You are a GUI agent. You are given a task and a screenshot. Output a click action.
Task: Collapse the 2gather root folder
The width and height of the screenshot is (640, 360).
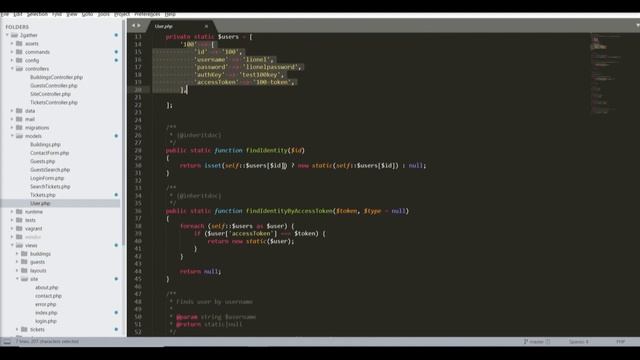coord(7,35)
